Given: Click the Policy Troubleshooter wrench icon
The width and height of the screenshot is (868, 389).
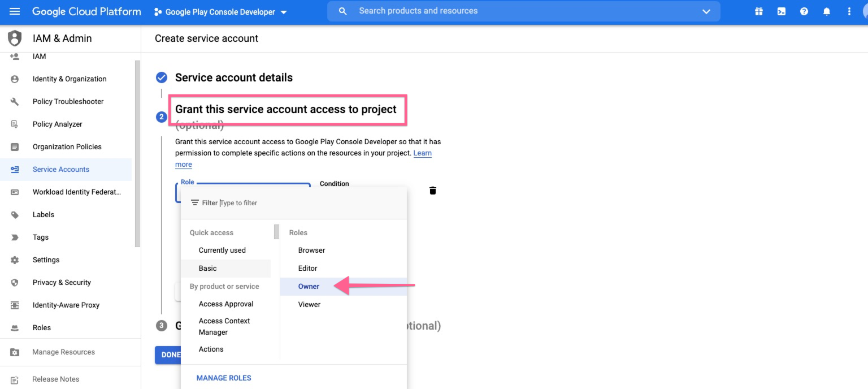Looking at the screenshot, I should [x=15, y=102].
